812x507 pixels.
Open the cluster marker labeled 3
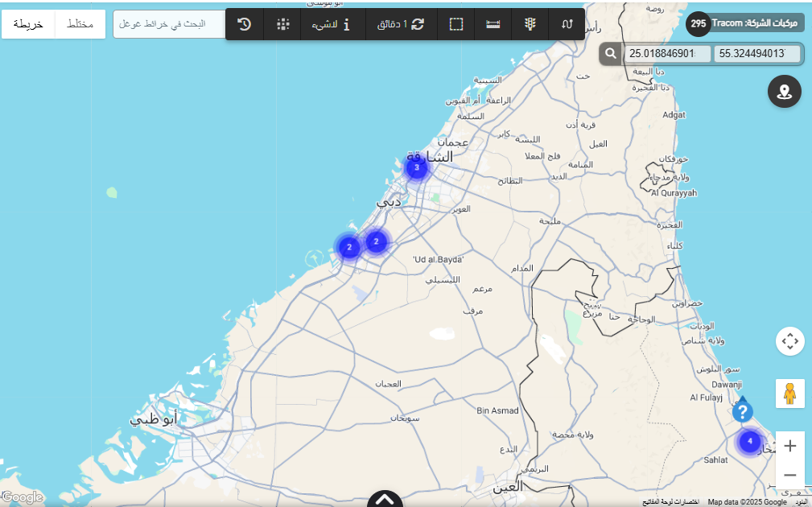click(x=416, y=167)
